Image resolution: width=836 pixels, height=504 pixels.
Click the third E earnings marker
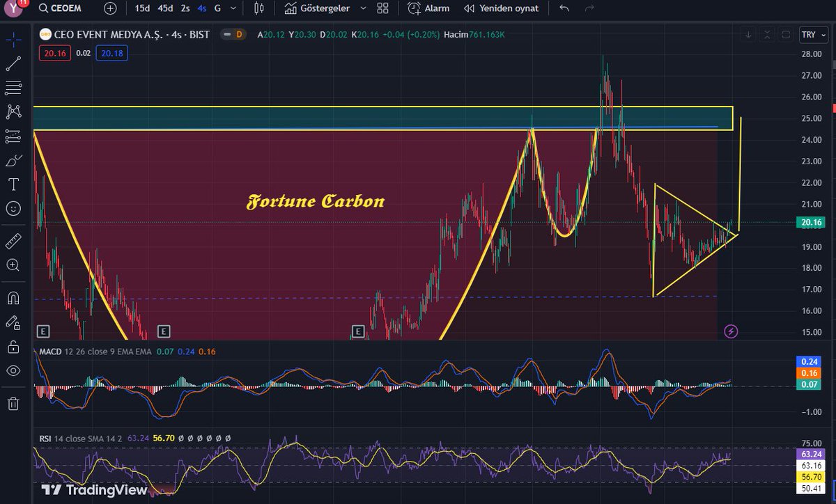click(358, 331)
